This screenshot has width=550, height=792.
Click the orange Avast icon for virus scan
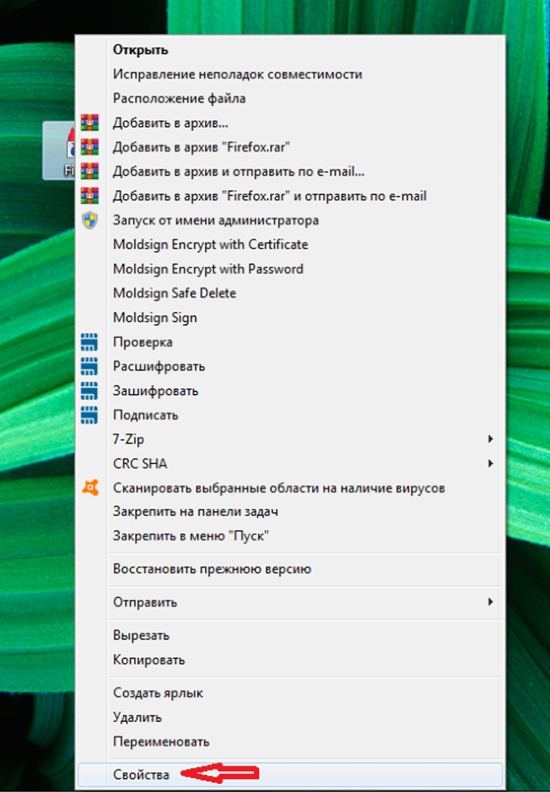90,488
